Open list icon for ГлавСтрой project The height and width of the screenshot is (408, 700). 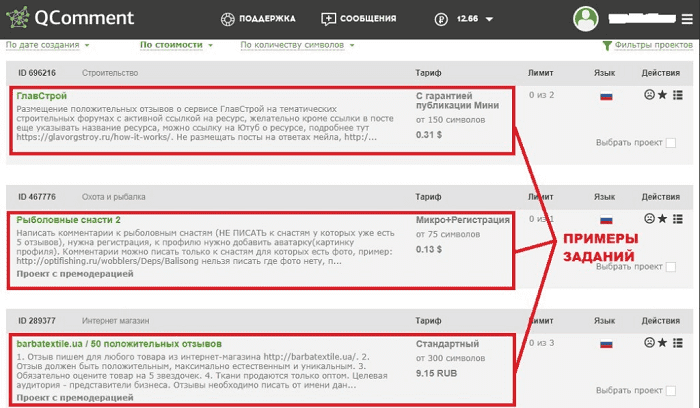[x=678, y=95]
